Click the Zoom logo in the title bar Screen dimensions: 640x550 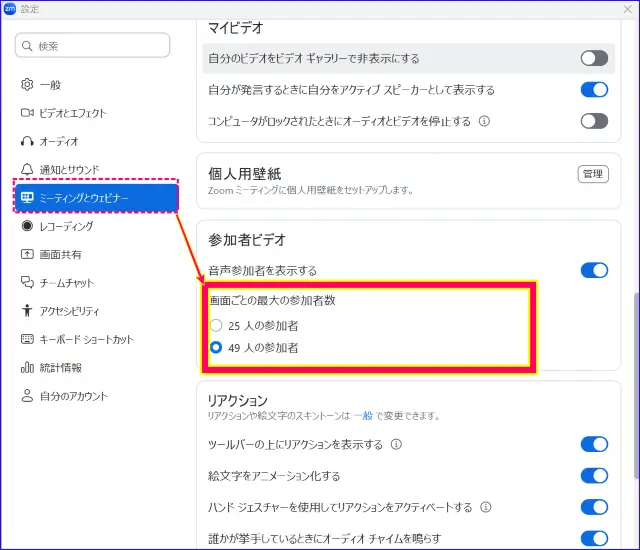9,9
